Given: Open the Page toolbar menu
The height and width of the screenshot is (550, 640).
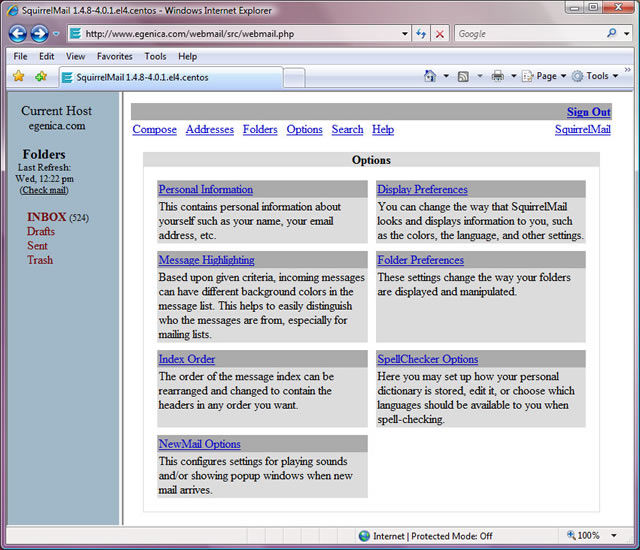Looking at the screenshot, I should pos(544,76).
